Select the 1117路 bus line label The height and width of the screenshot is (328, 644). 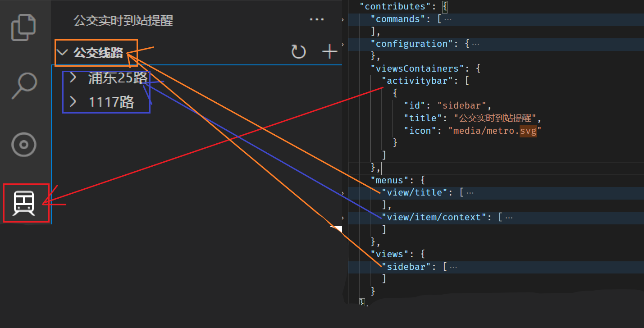click(111, 102)
